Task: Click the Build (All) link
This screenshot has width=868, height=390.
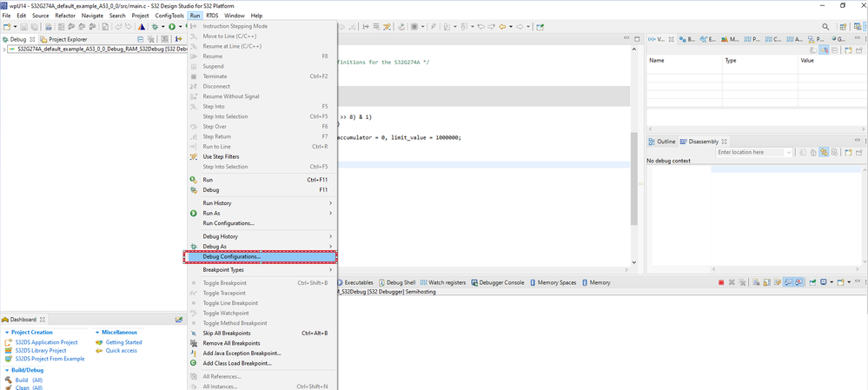Action: coord(29,380)
